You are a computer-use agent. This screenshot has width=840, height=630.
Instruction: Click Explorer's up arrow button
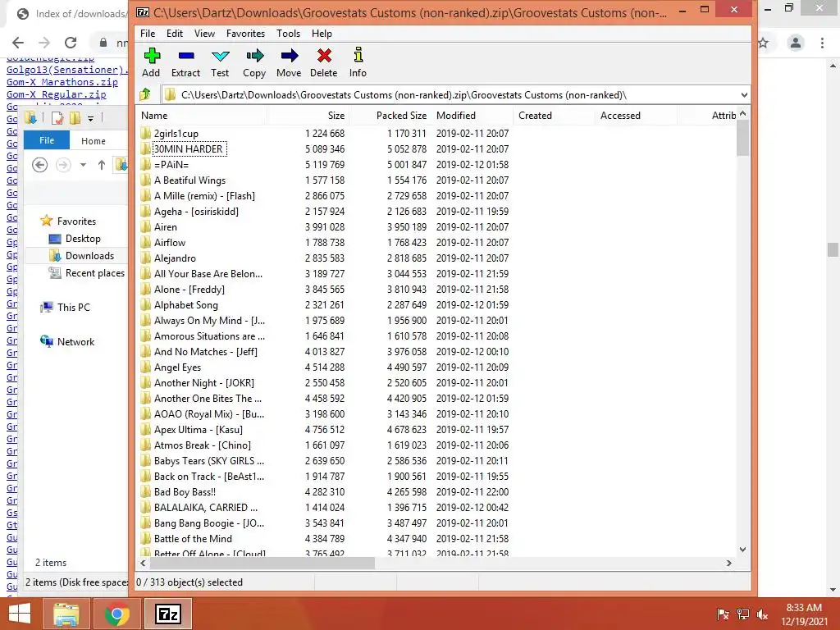click(x=101, y=165)
